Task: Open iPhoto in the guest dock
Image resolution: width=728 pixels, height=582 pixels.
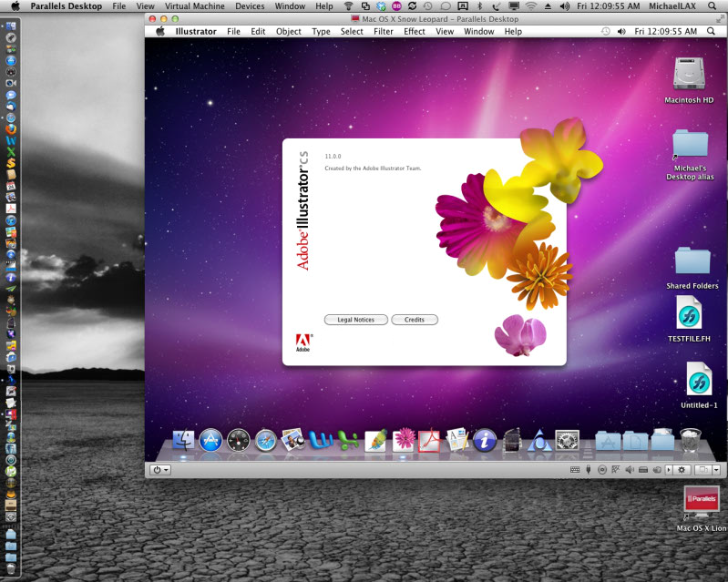Action: tap(293, 440)
